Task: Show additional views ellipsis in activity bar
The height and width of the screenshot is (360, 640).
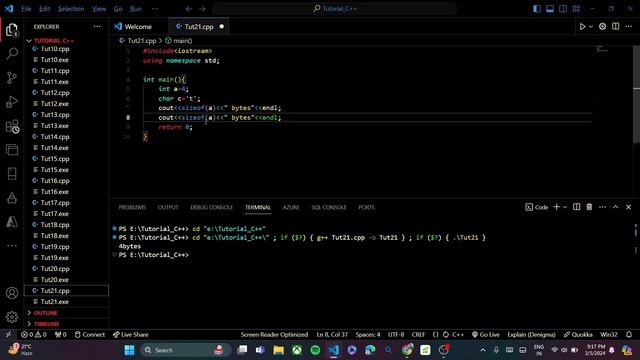Action: coord(12,246)
